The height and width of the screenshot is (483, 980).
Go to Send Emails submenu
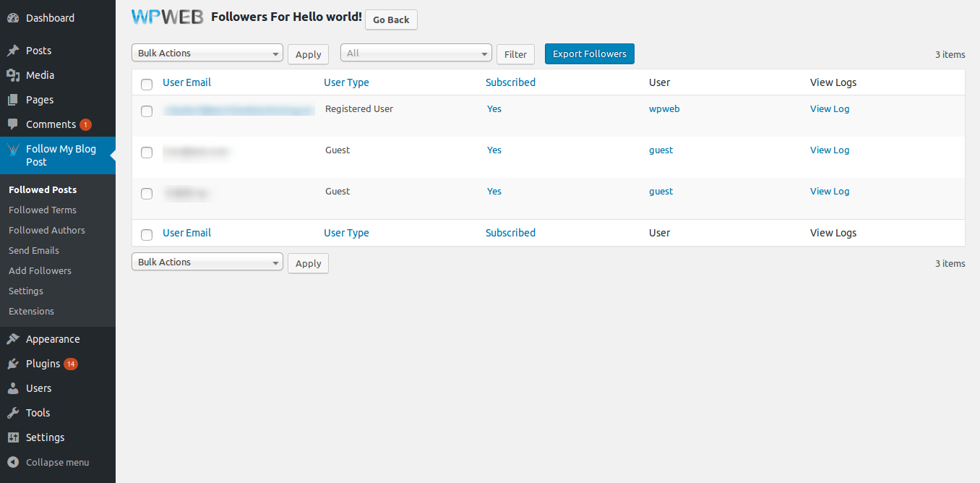point(34,250)
